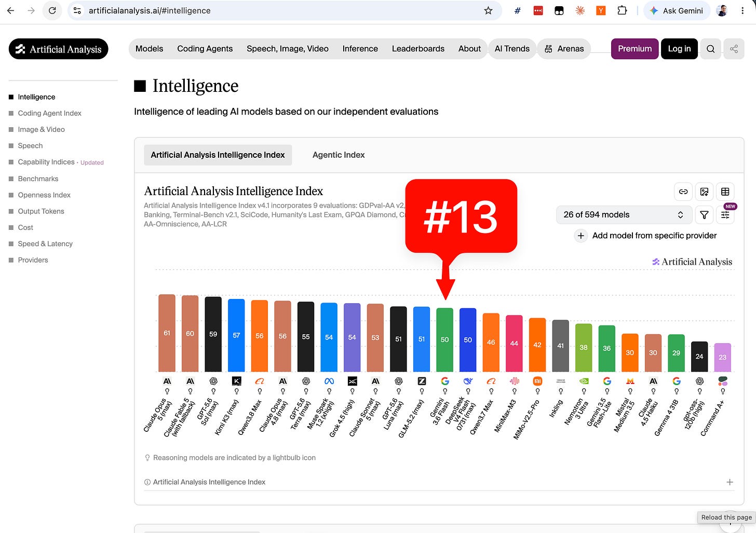Click the Xiaomi logo under MiMo-v2.5-Pro bar
This screenshot has height=533, width=756.
click(x=537, y=381)
